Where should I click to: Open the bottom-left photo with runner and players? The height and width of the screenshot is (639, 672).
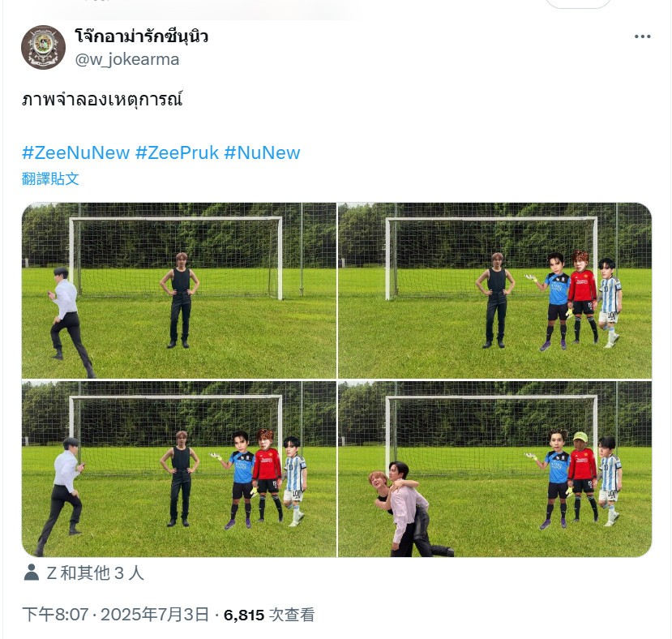pos(179,469)
